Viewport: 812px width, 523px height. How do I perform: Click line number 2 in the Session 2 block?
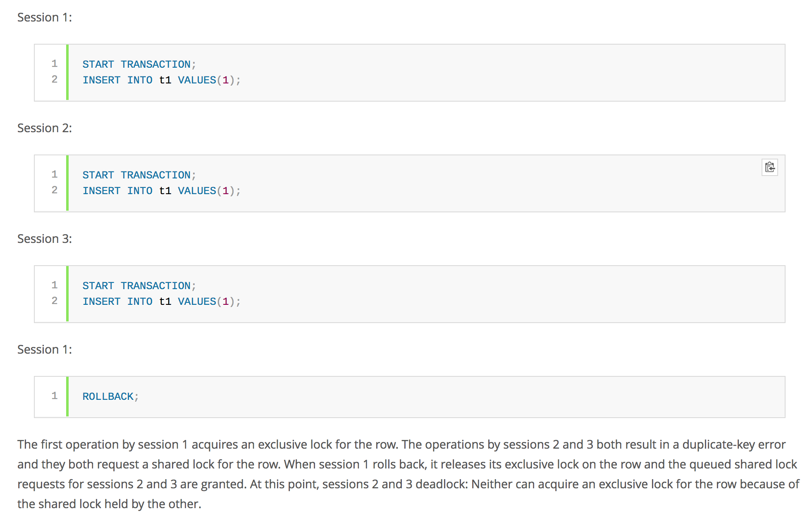[x=55, y=190]
